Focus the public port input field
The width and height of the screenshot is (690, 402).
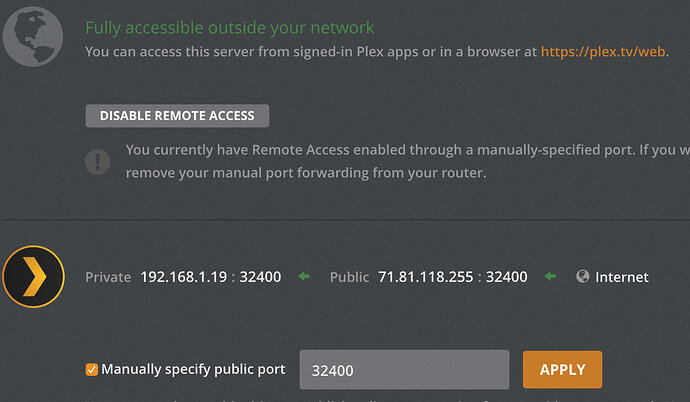[404, 370]
